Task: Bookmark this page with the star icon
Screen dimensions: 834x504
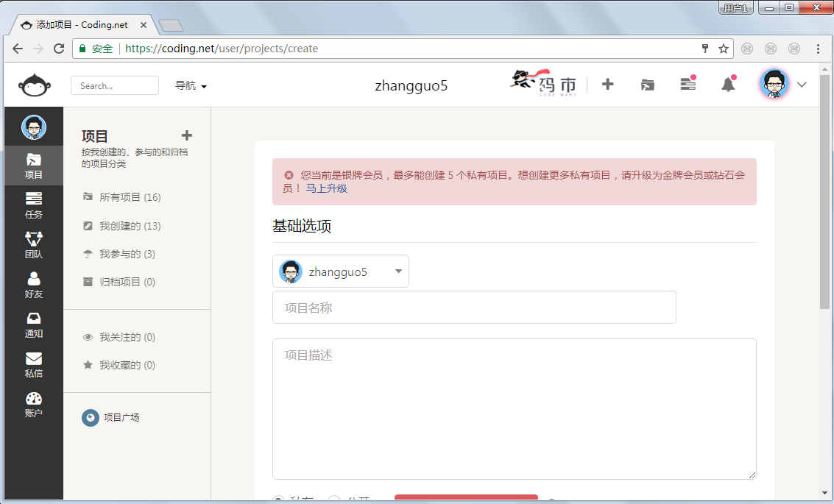Action: [x=724, y=49]
